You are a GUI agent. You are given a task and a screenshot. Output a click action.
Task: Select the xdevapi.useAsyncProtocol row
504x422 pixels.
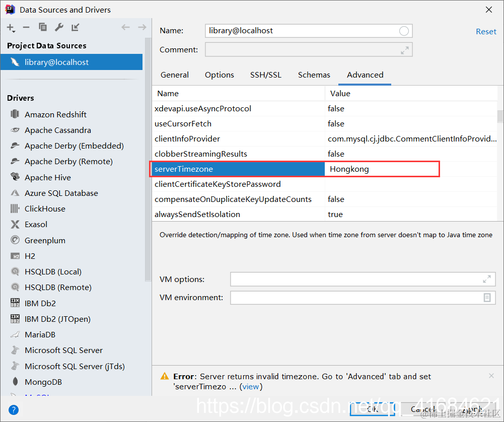[x=325, y=109]
